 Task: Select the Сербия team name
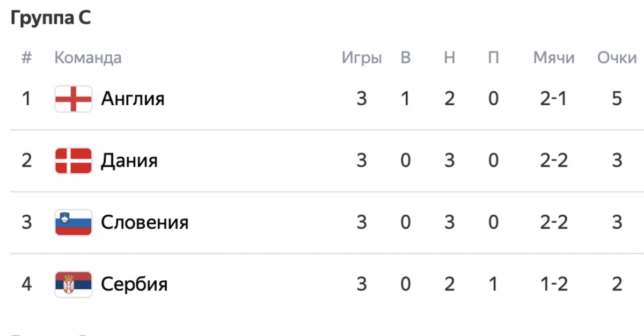[x=134, y=284]
